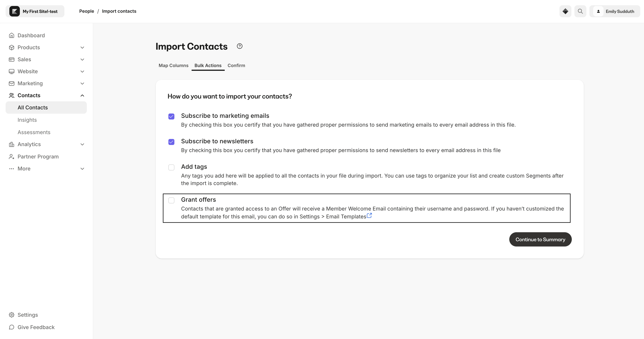Open the Give Feedback speech bubble icon

point(11,327)
